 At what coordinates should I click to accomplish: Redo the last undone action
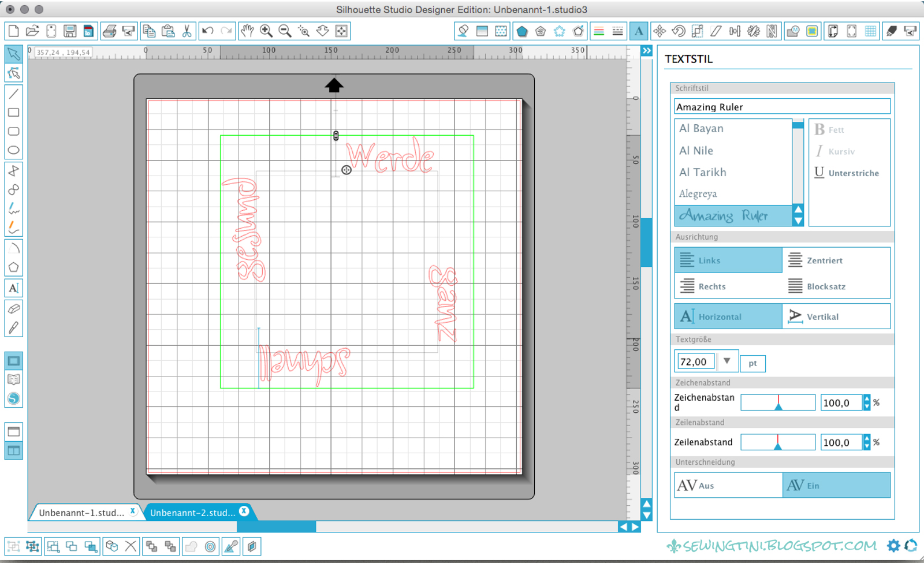226,31
